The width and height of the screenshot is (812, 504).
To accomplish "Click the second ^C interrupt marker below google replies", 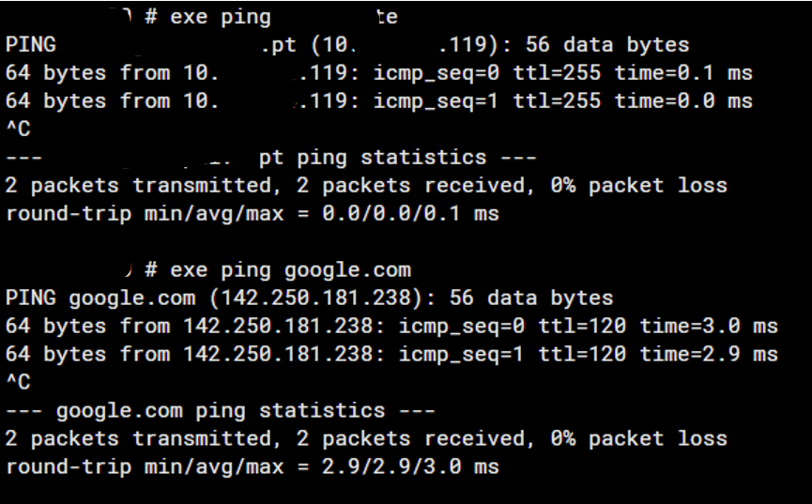I will (18, 383).
